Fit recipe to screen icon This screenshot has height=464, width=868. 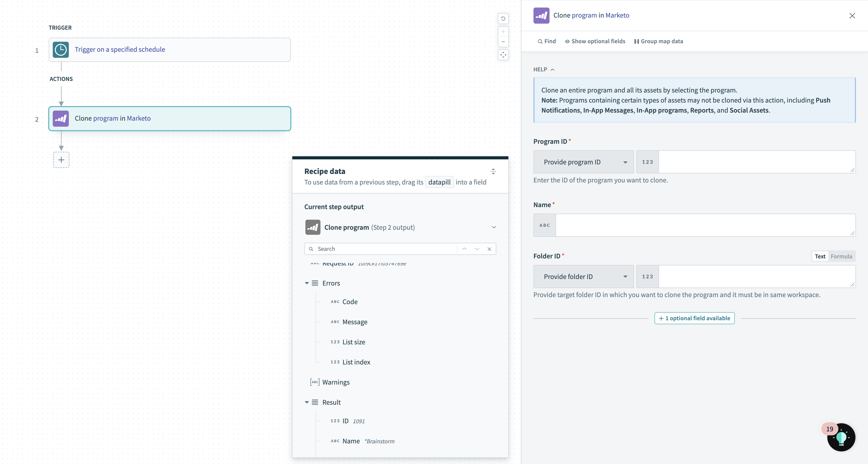(x=503, y=55)
